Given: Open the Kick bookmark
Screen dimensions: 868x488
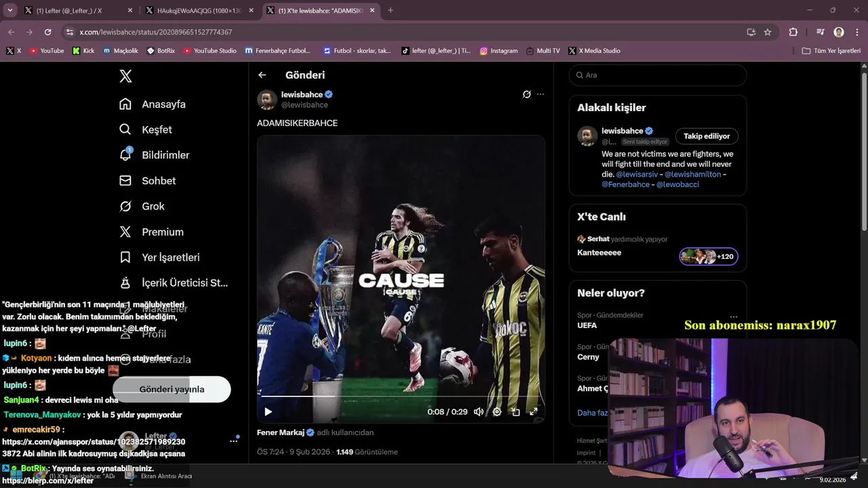Looking at the screenshot, I should 83,51.
